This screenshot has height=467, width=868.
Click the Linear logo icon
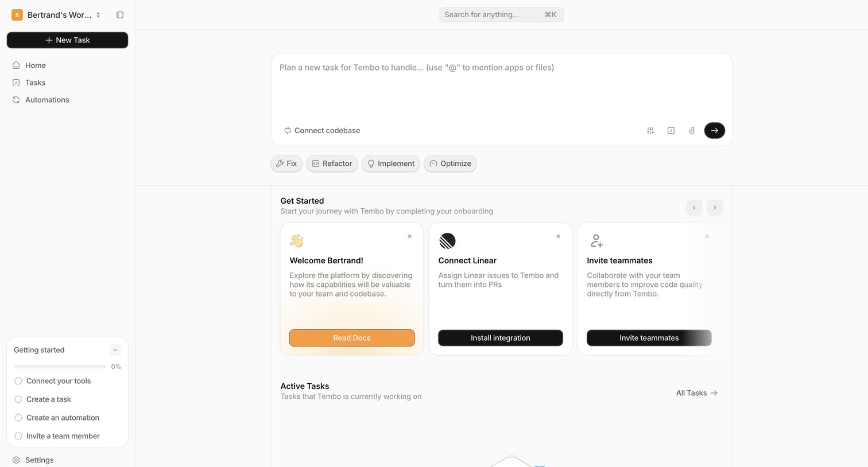coord(447,241)
